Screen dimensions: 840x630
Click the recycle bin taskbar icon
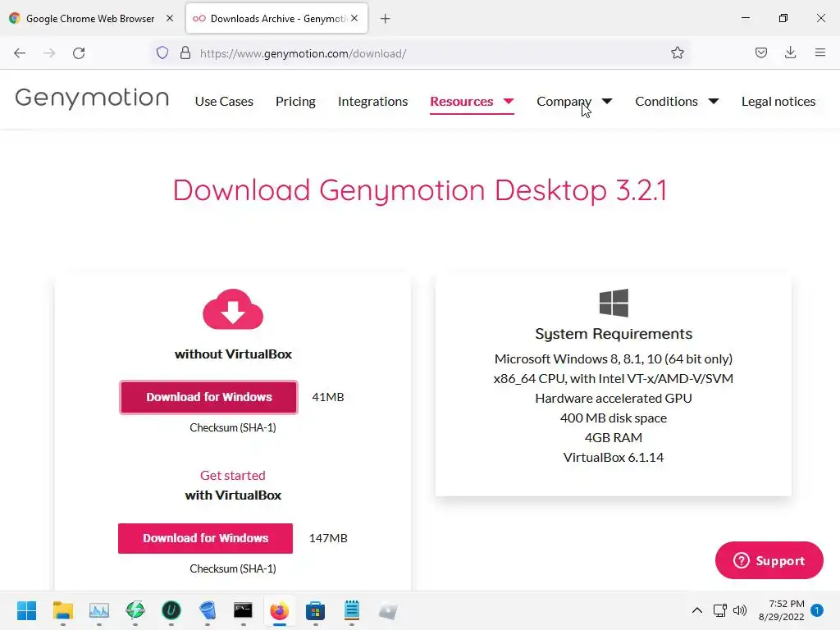tap(208, 610)
